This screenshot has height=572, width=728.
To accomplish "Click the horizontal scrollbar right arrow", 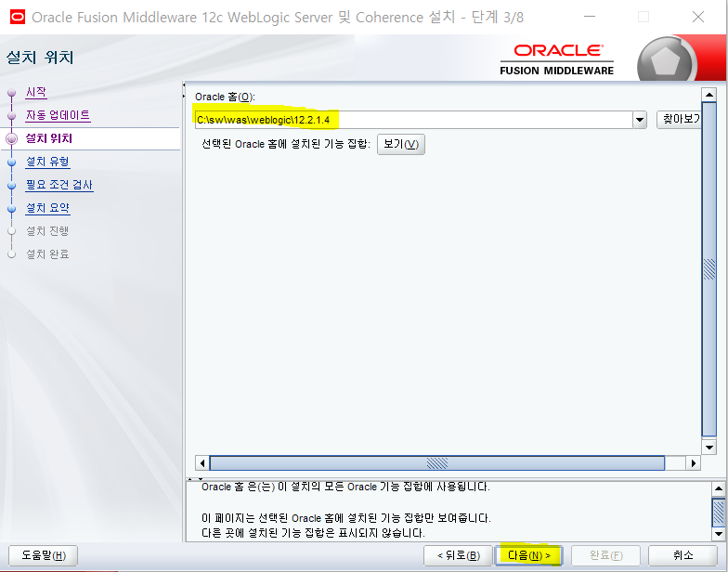I will [694, 462].
